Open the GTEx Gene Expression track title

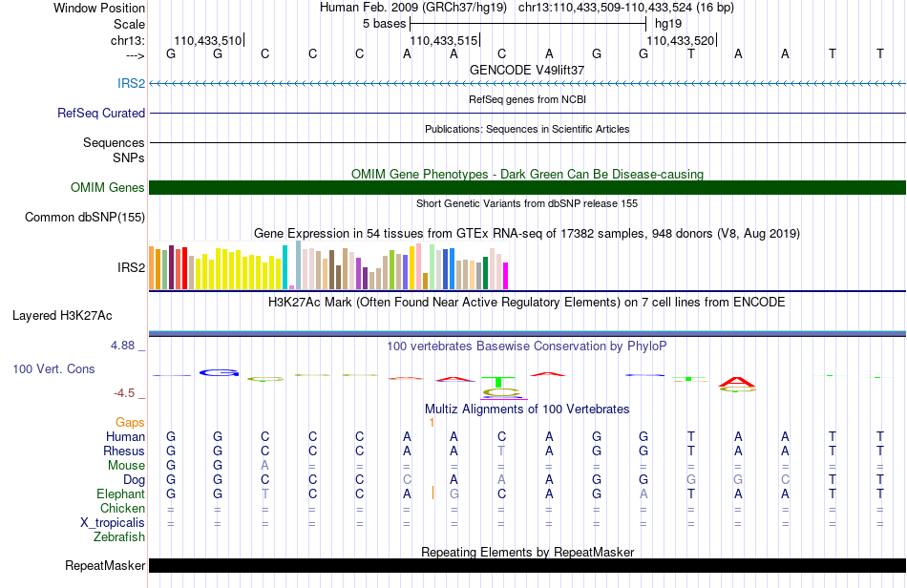[527, 234]
